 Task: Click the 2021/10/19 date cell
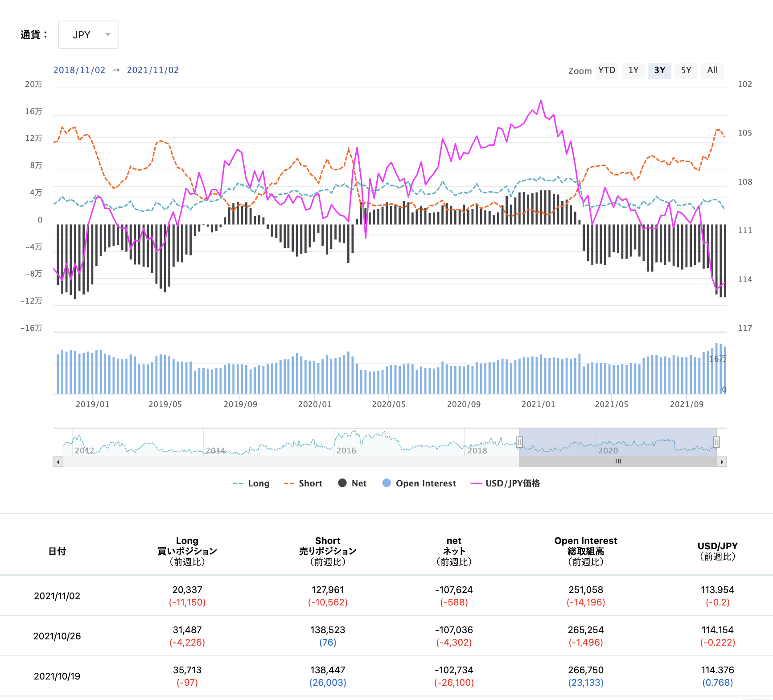point(57,676)
